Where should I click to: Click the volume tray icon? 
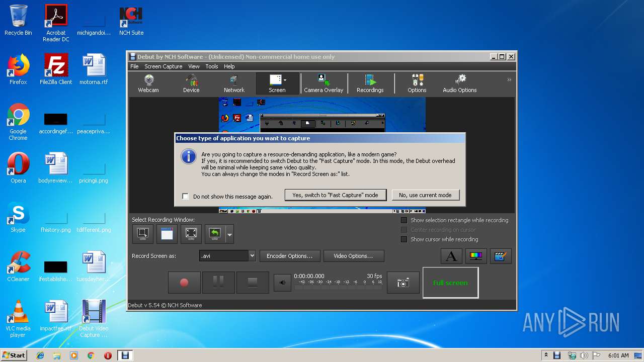click(584, 355)
